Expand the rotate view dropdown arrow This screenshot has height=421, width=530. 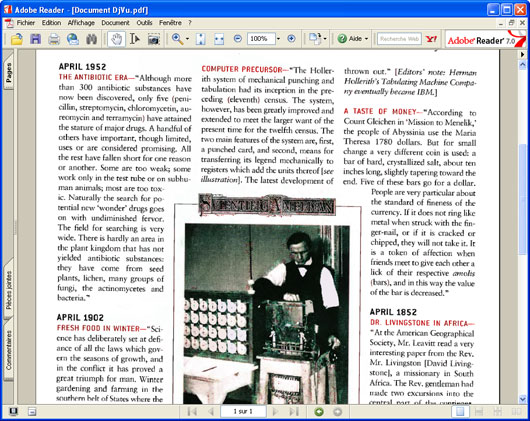tap(325, 39)
